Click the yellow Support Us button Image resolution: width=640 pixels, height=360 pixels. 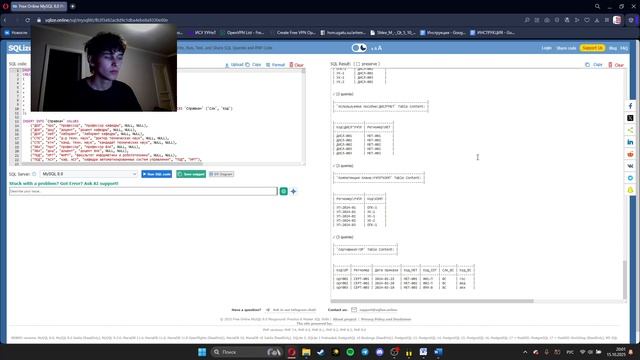coord(592,48)
